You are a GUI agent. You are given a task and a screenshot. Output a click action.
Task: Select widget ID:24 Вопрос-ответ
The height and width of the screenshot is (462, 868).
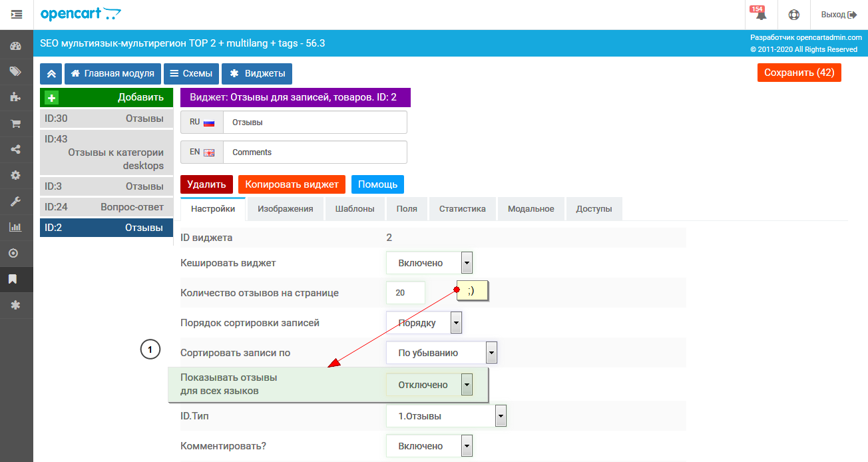(x=107, y=207)
